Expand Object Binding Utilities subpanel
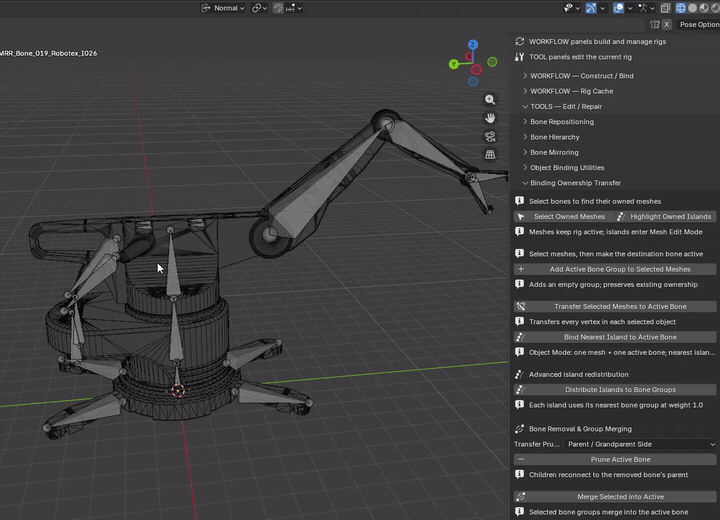The width and height of the screenshot is (720, 520). [566, 168]
